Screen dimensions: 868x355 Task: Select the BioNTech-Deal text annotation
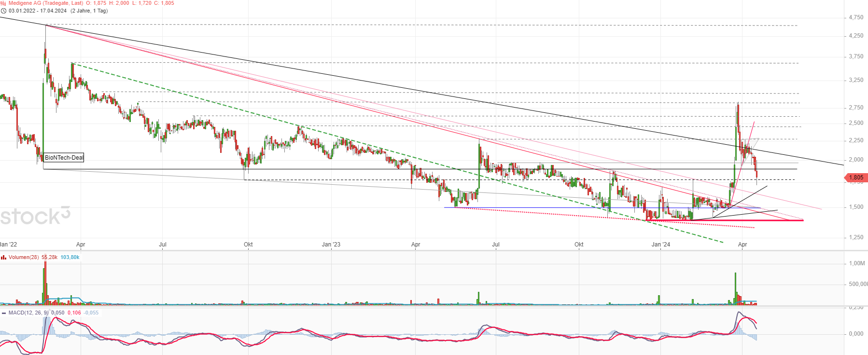(x=64, y=158)
